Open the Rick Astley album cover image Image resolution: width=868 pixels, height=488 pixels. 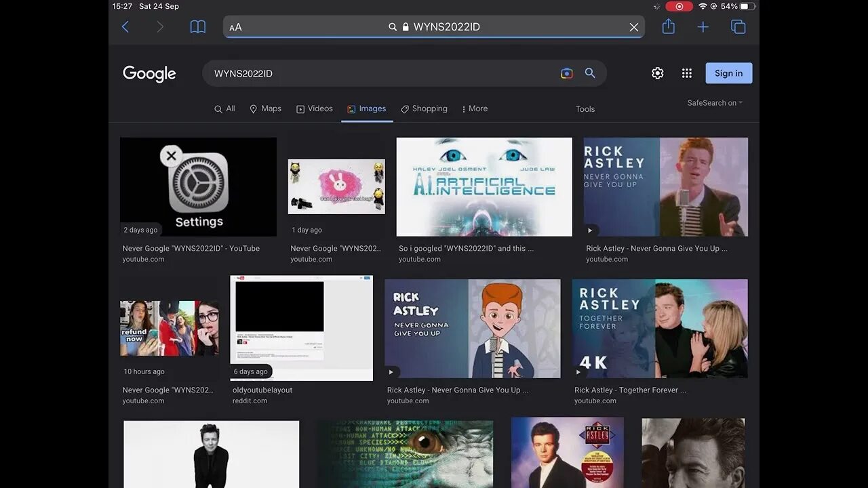click(568, 453)
